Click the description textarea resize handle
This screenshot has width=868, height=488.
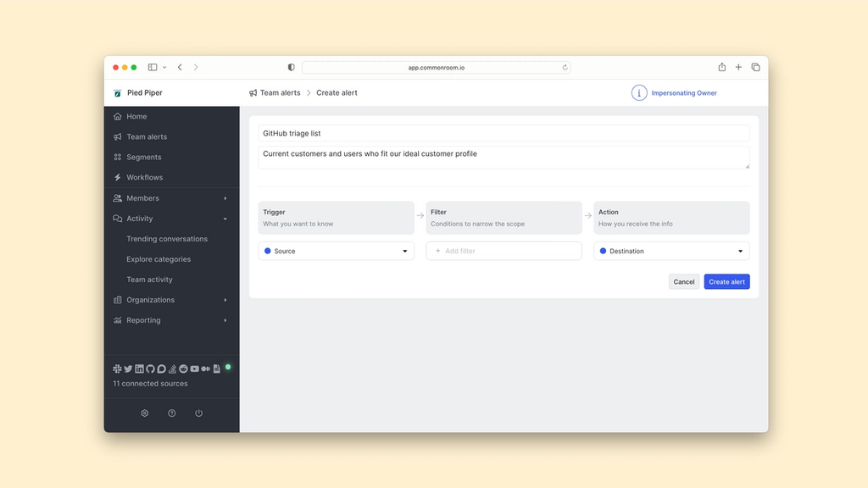point(747,166)
